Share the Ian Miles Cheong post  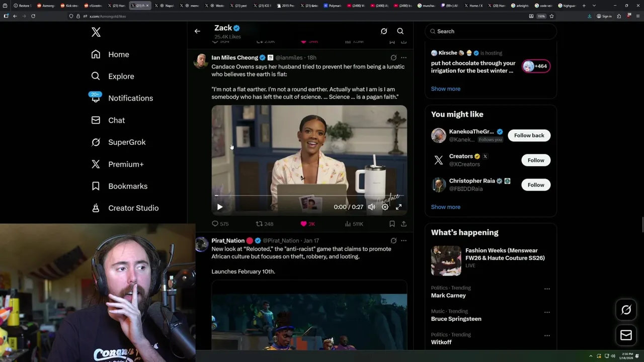404,224
